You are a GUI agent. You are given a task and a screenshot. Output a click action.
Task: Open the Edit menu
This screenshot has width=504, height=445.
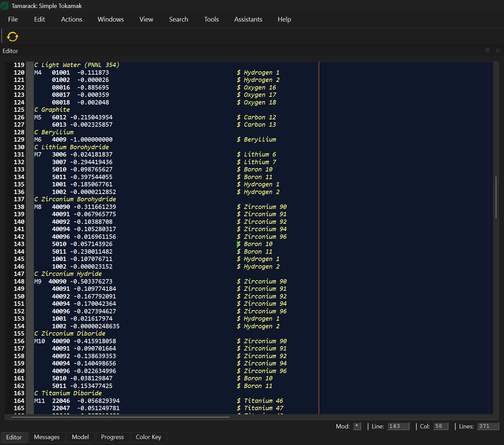tap(39, 19)
